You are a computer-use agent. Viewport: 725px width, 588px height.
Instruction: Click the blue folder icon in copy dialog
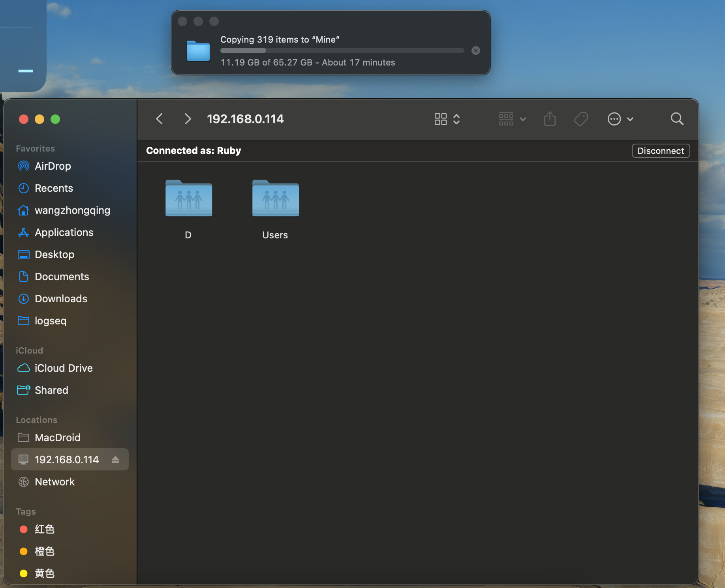coord(198,51)
